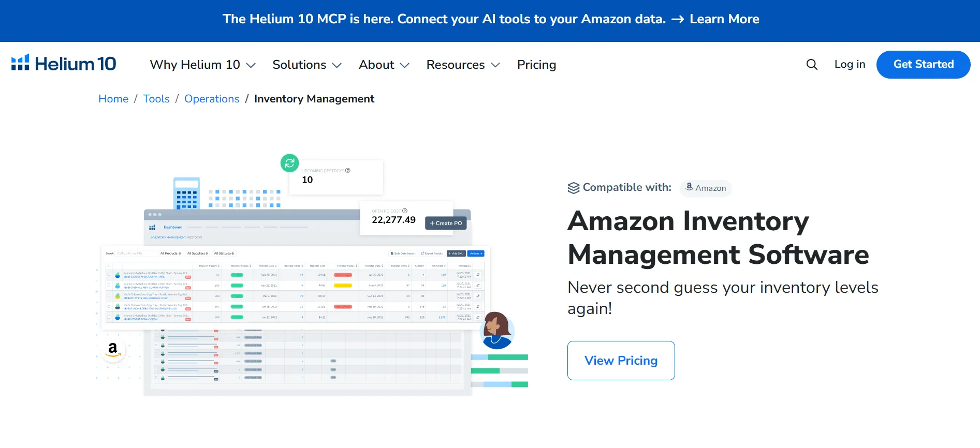The height and width of the screenshot is (448, 980).
Task: Click the green refresh sync icon
Action: 290,163
